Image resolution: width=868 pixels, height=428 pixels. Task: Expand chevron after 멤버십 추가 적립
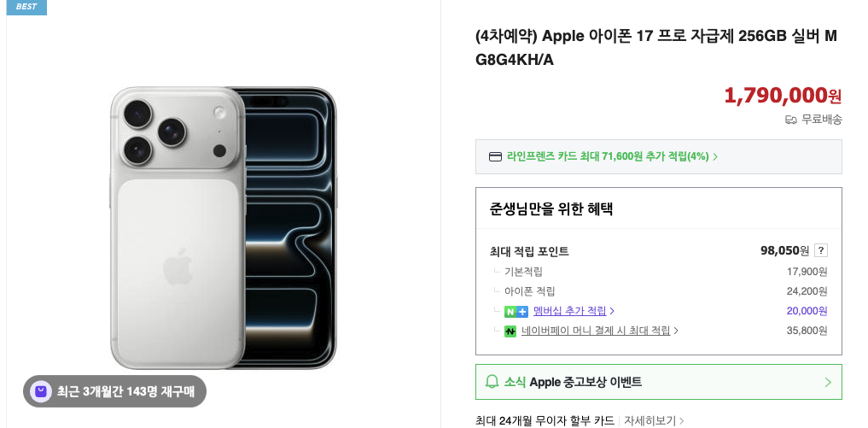pos(612,311)
